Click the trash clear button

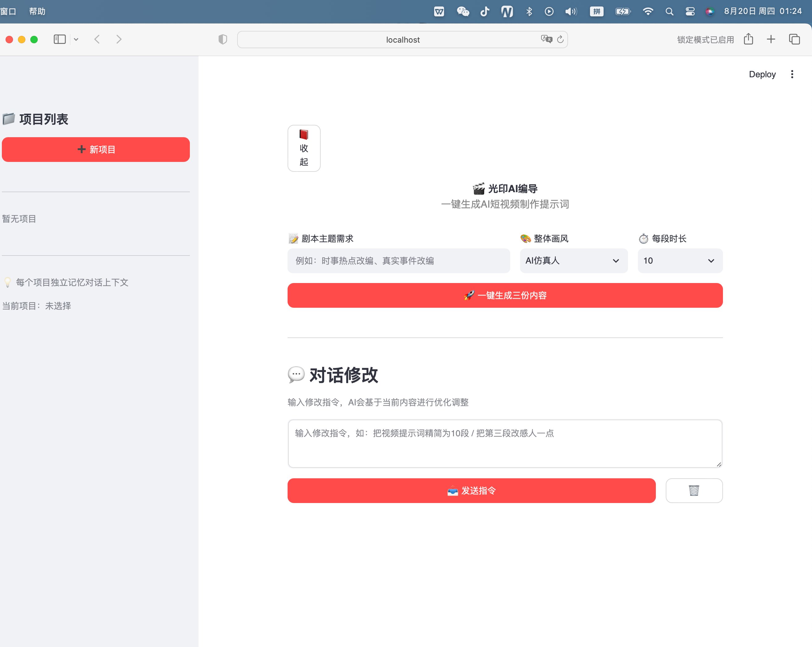(x=694, y=490)
